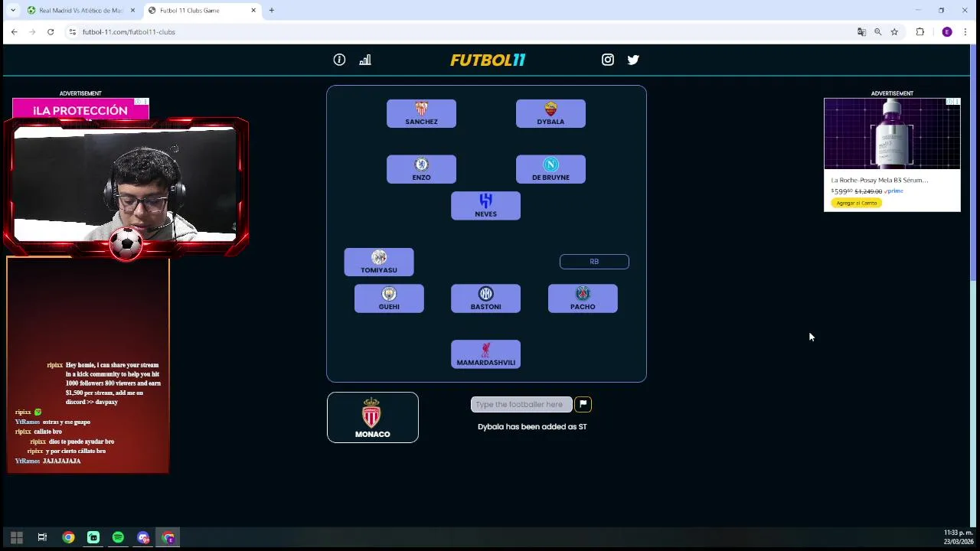
Task: Click the Agregar al Carrito button
Action: pyautogui.click(x=857, y=203)
